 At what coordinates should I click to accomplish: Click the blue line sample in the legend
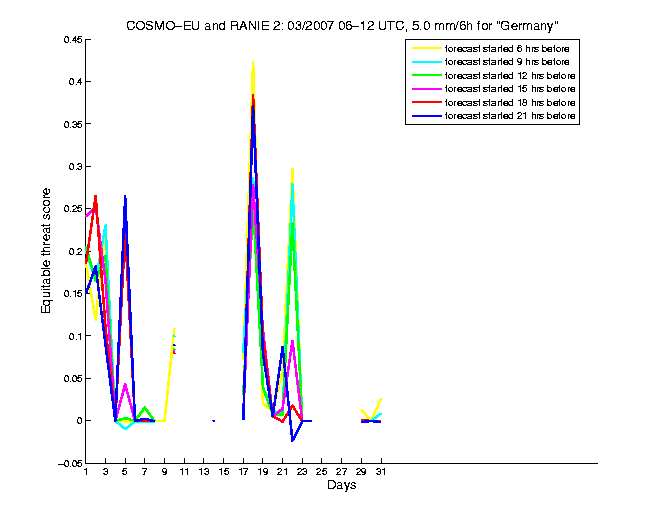click(427, 116)
